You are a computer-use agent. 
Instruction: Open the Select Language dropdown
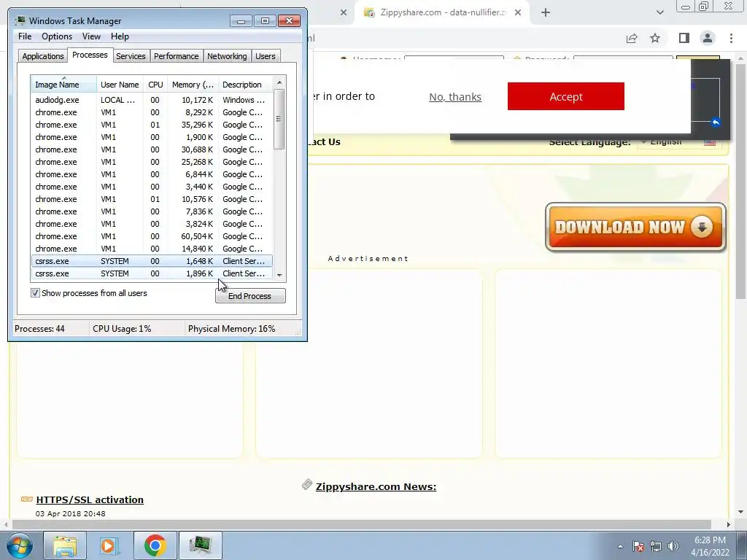pos(679,142)
